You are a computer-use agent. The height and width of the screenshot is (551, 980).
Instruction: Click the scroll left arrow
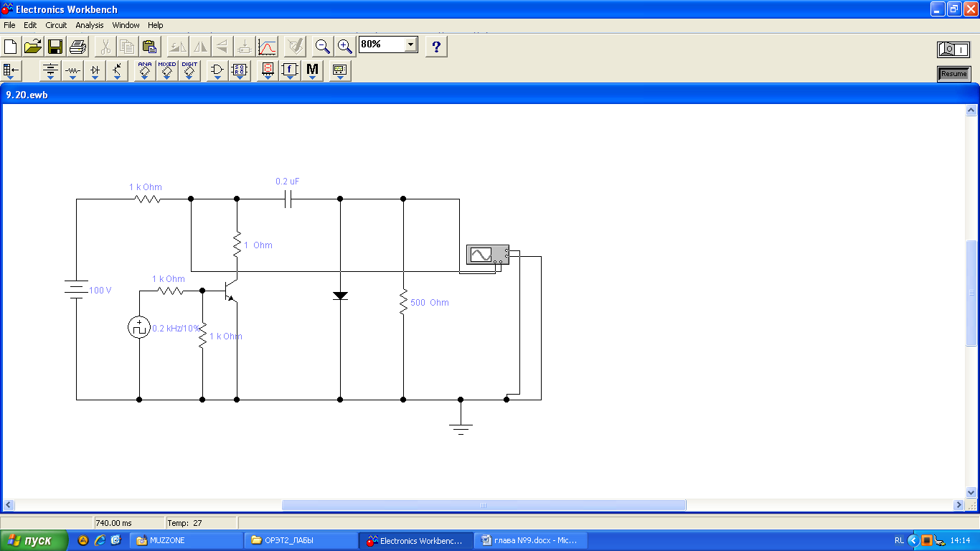[9, 505]
